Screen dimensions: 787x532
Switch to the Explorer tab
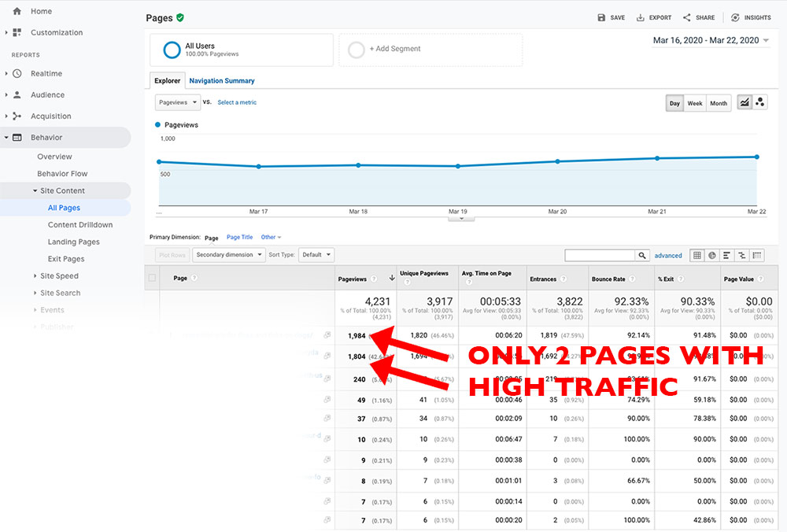tap(167, 81)
